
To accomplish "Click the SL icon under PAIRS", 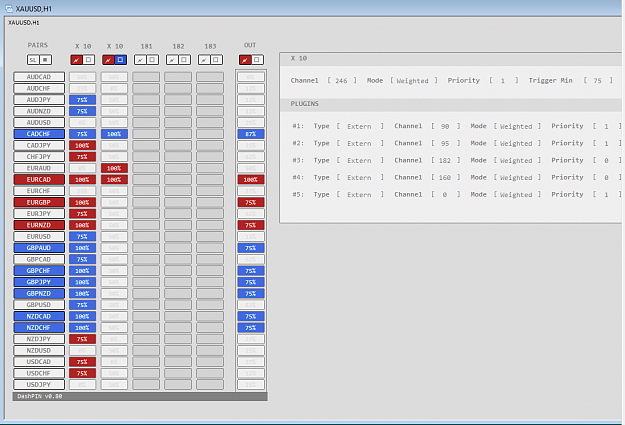I will click(x=33, y=60).
